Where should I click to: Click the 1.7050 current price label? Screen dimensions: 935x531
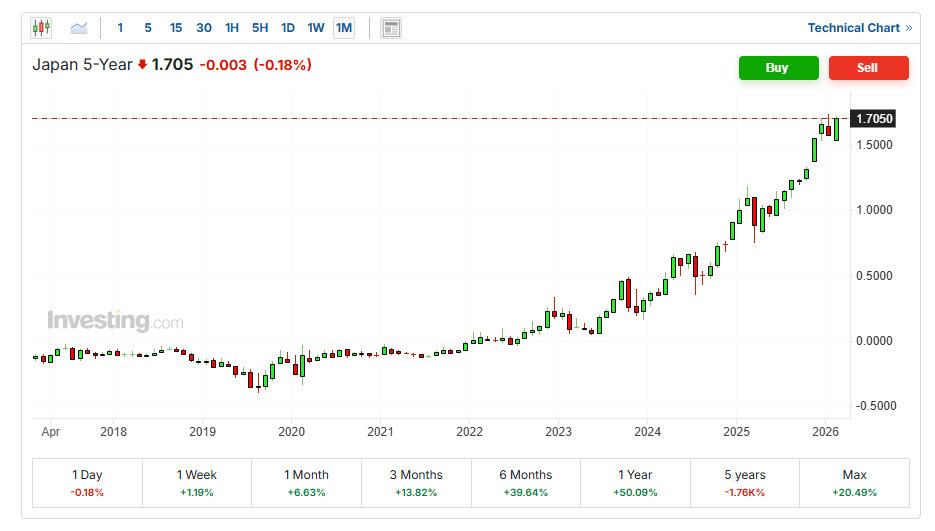point(873,119)
